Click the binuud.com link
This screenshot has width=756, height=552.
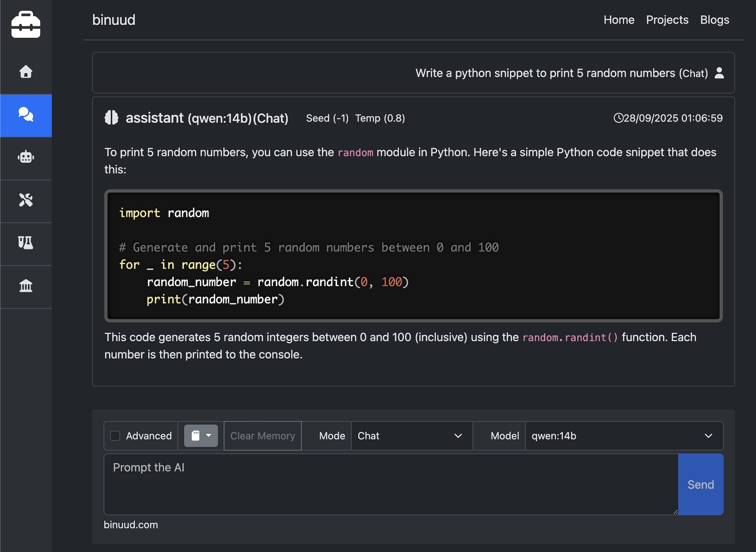coord(131,525)
